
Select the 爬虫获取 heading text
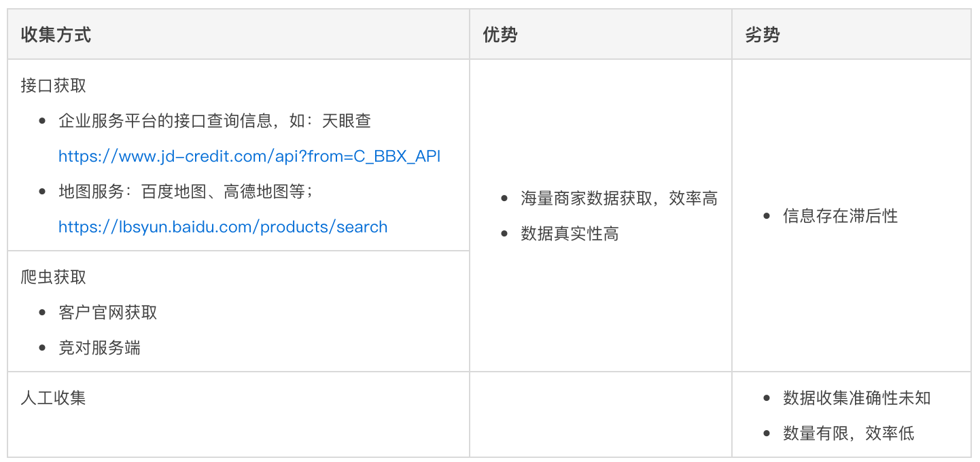click(x=54, y=277)
